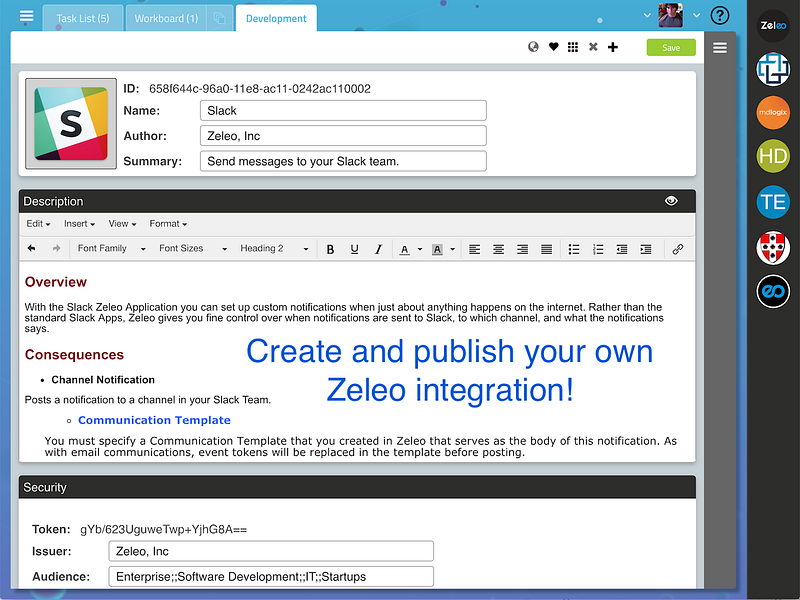Viewport: 800px width, 600px height.
Task: Click the Communication Template link
Action: [154, 420]
